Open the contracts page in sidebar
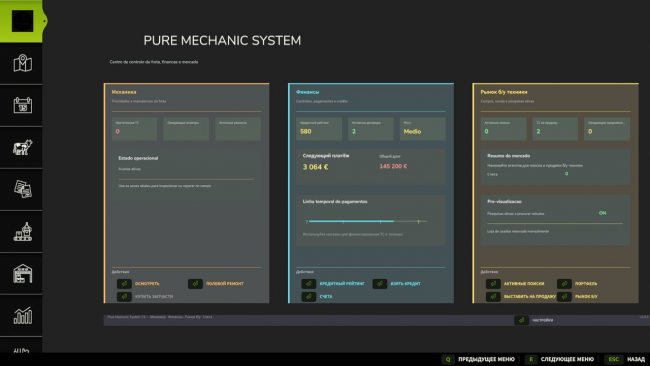Image resolution: width=650 pixels, height=366 pixels. tap(22, 189)
